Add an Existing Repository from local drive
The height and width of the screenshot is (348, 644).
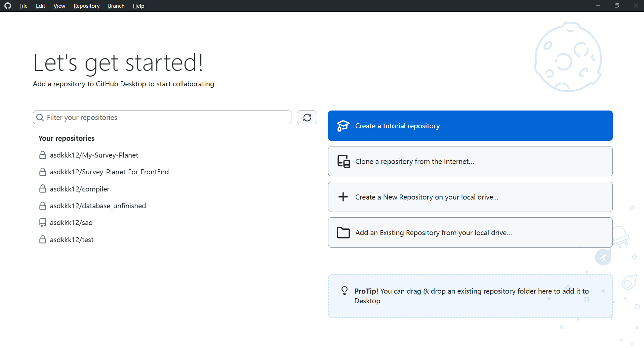pyautogui.click(x=470, y=232)
